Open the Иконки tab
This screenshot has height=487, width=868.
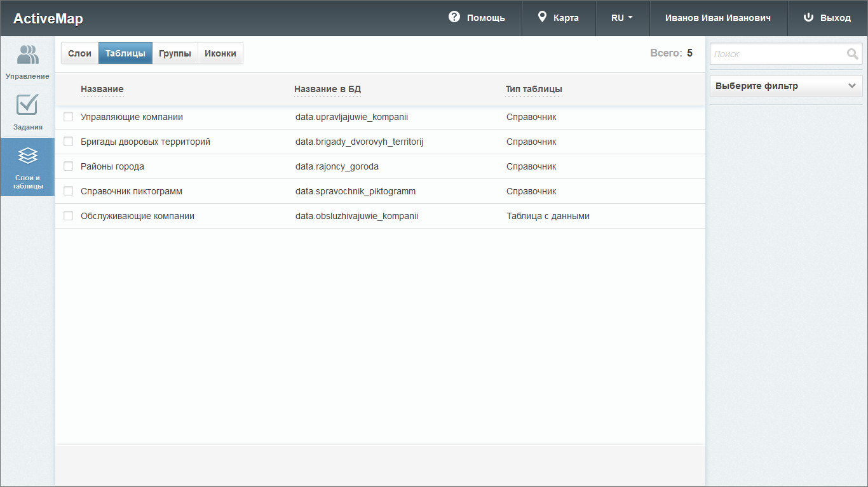pos(220,53)
